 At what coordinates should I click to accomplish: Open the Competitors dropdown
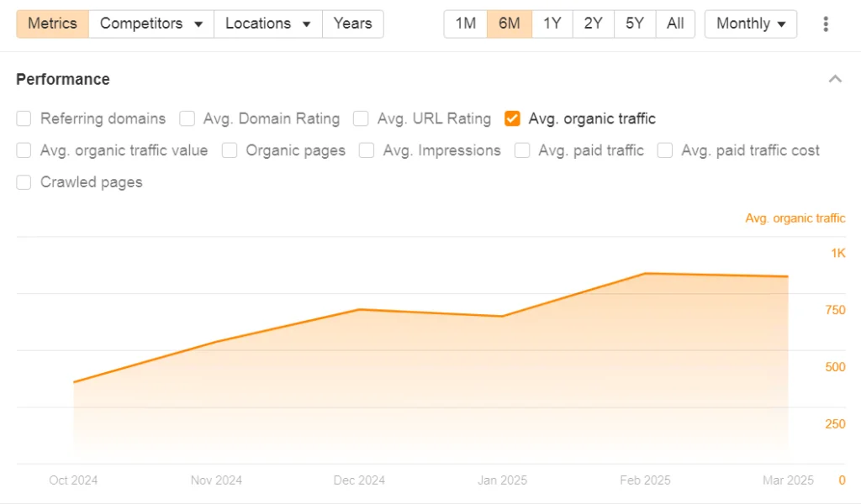(x=151, y=24)
